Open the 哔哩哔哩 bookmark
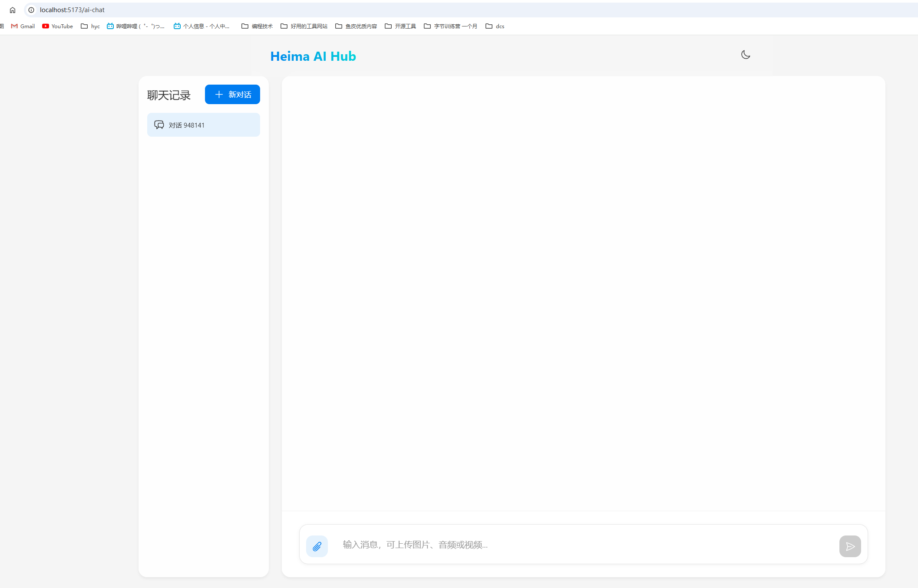The width and height of the screenshot is (918, 588). point(135,26)
